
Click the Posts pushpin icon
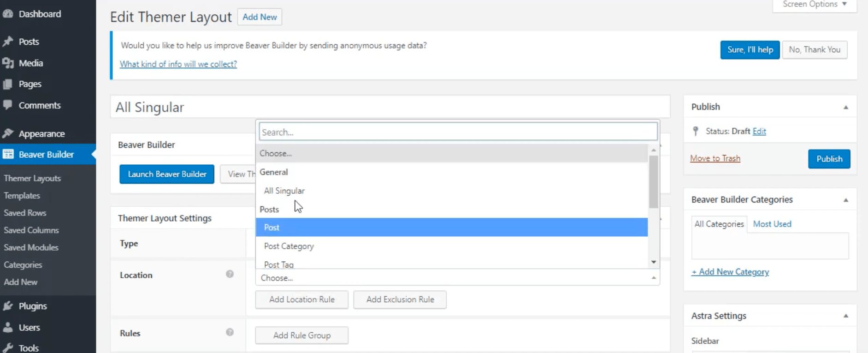click(8, 42)
